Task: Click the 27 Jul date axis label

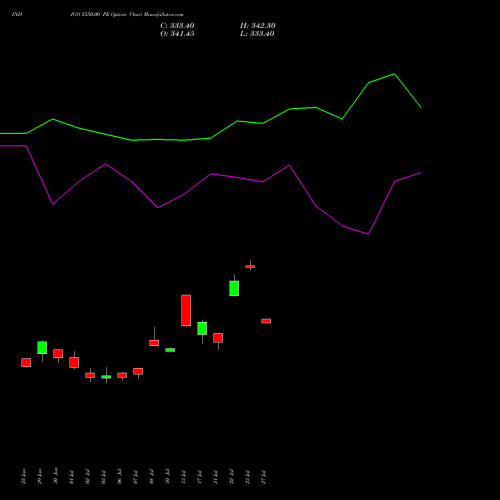Action: (x=263, y=477)
